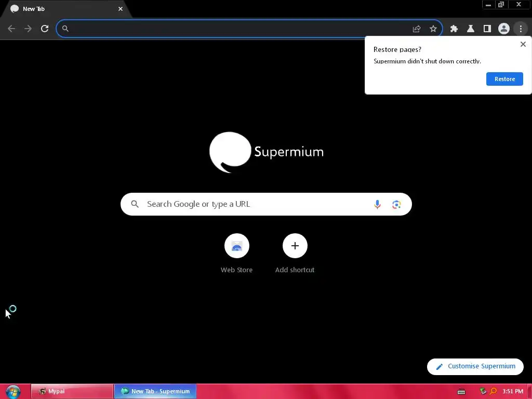Share this page via address bar icon
The width and height of the screenshot is (532, 399).
tap(416, 29)
